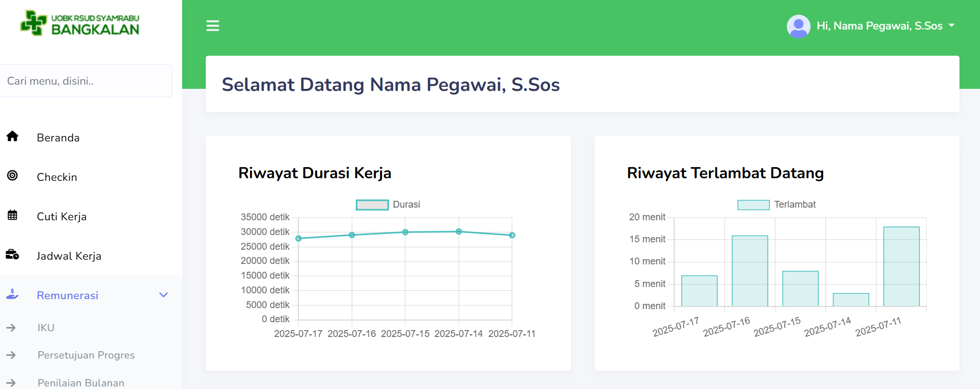Select Penilaian Bulanan submenu item

(81, 383)
